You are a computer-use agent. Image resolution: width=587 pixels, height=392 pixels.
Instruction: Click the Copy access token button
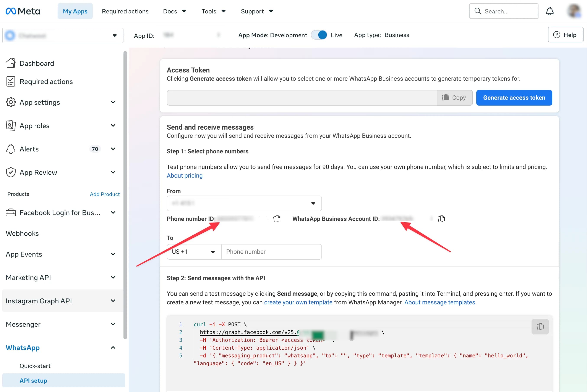[455, 98]
